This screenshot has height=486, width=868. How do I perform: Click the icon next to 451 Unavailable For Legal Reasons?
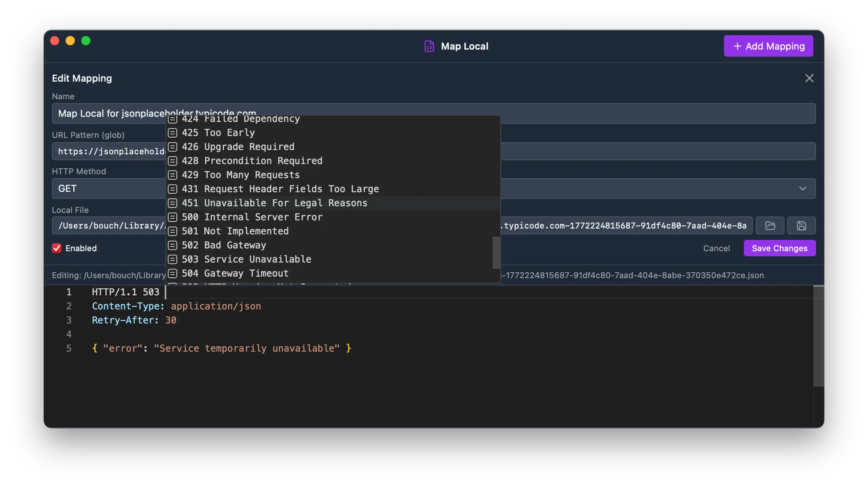(x=173, y=203)
